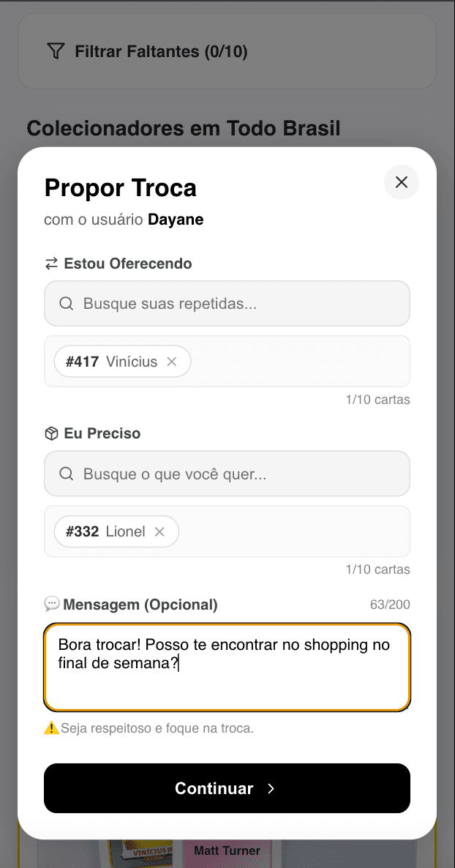Select the Matt Turner card below the dialog
This screenshot has width=455, height=868.
[x=227, y=851]
